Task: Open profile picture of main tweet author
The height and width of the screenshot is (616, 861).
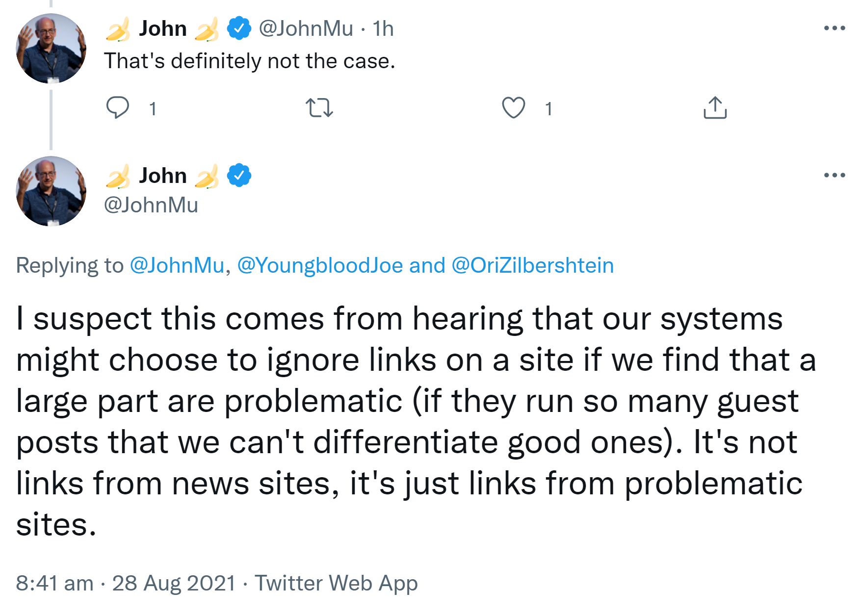Action: (51, 191)
